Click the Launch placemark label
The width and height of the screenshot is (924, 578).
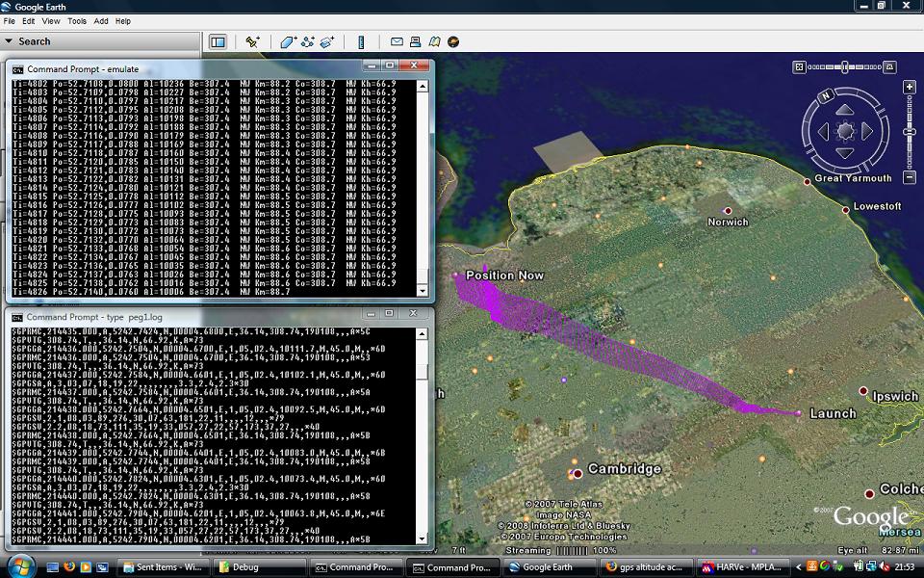coord(833,413)
